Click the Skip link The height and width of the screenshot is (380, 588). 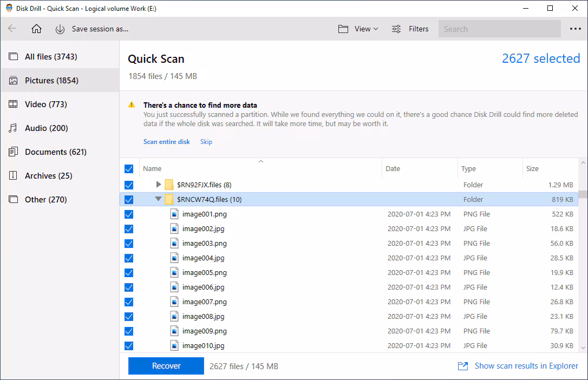coord(206,142)
